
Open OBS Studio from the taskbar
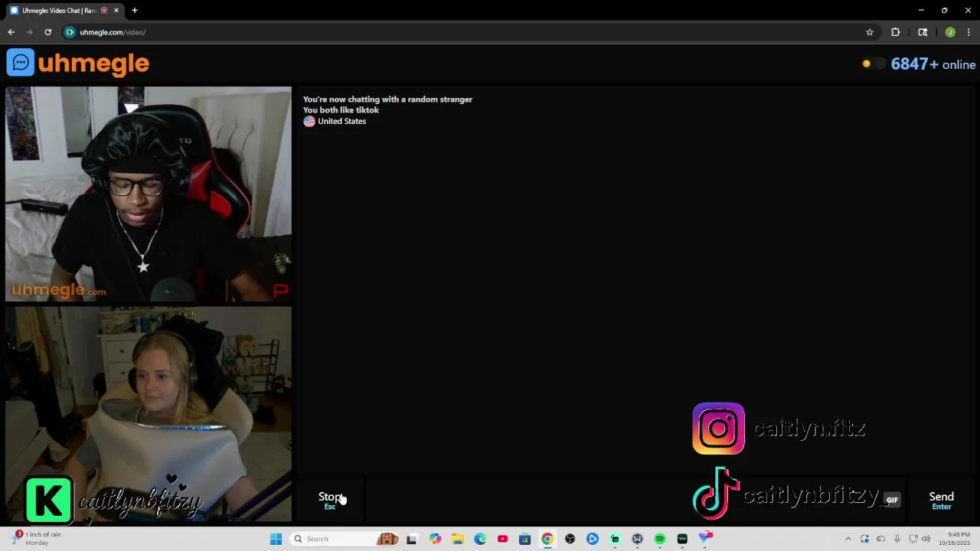(570, 539)
